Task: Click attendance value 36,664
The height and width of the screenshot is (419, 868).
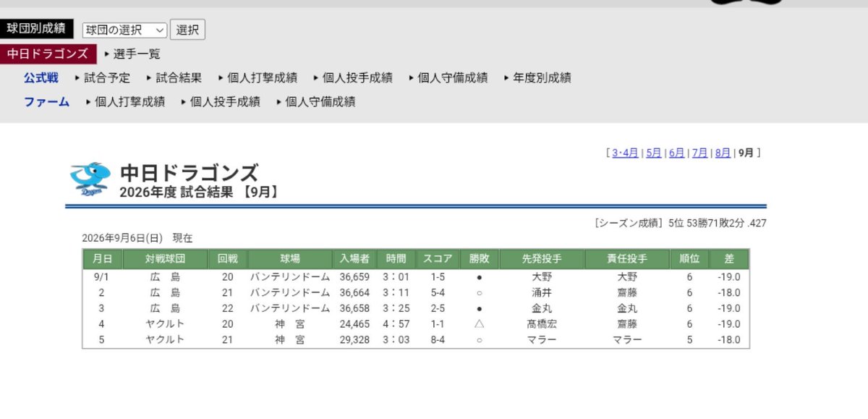Action: [354, 292]
